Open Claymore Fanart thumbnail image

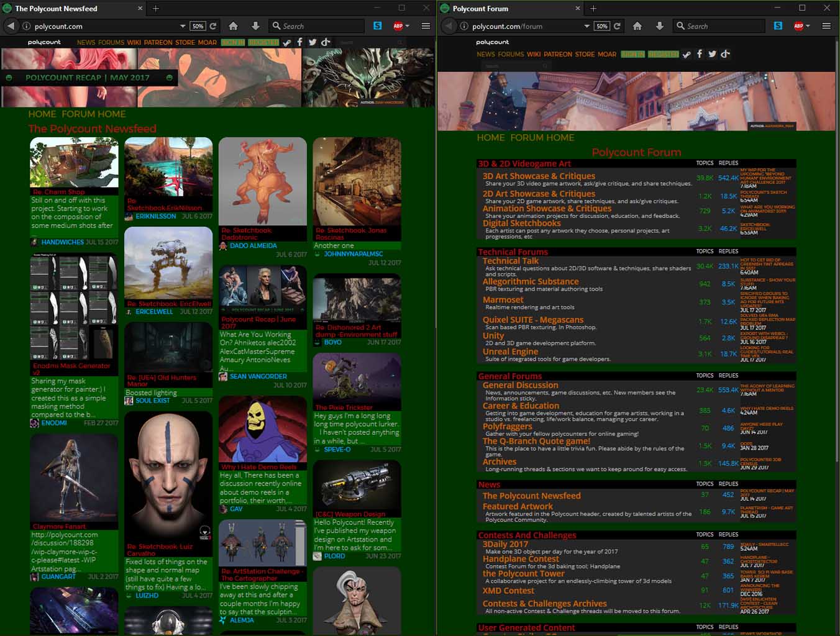pyautogui.click(x=74, y=478)
